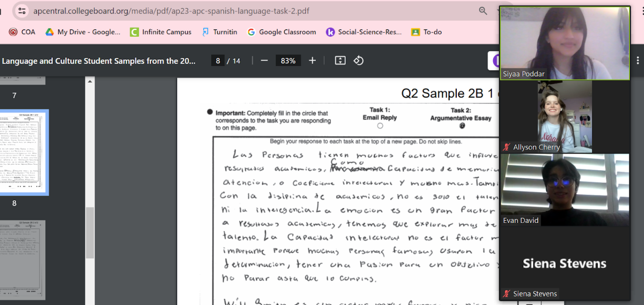Select the PDF page number field showing 8

point(217,60)
